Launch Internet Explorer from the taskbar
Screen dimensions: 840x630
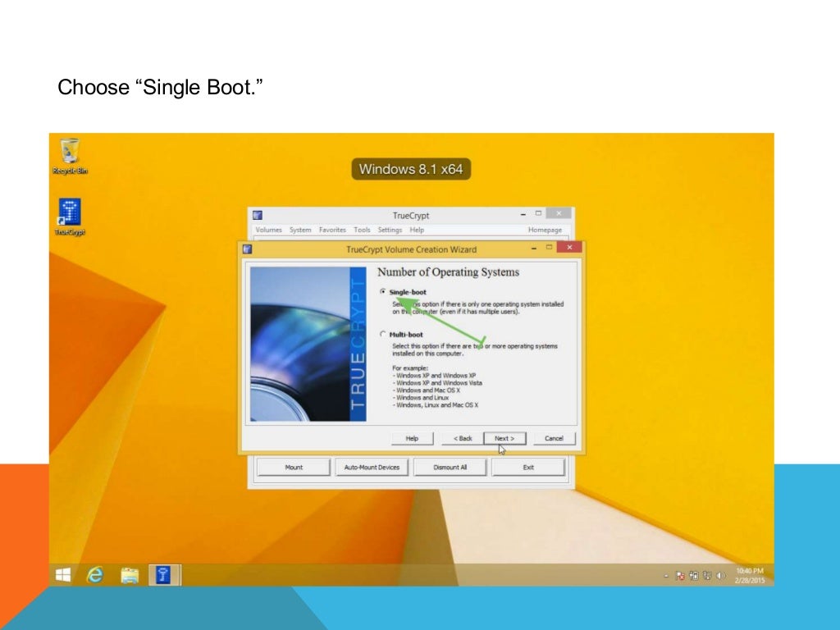[x=95, y=575]
